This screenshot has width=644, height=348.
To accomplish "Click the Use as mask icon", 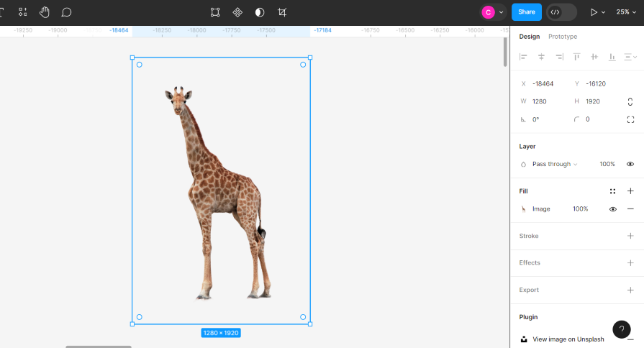I will pyautogui.click(x=260, y=12).
